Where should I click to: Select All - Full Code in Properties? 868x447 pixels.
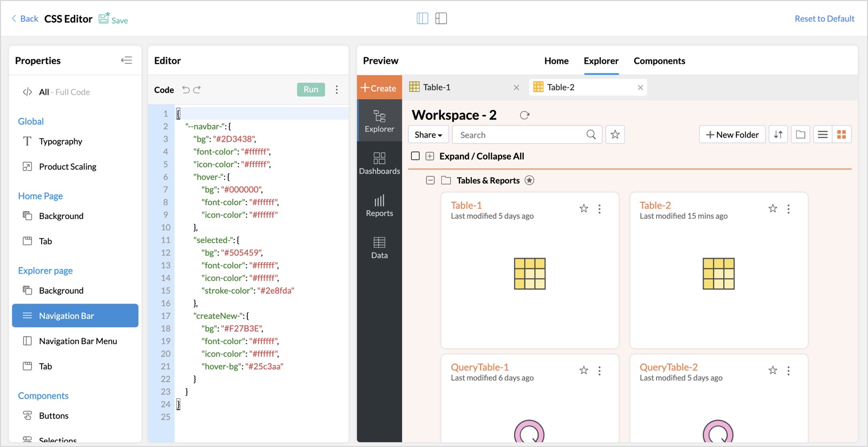pyautogui.click(x=75, y=92)
